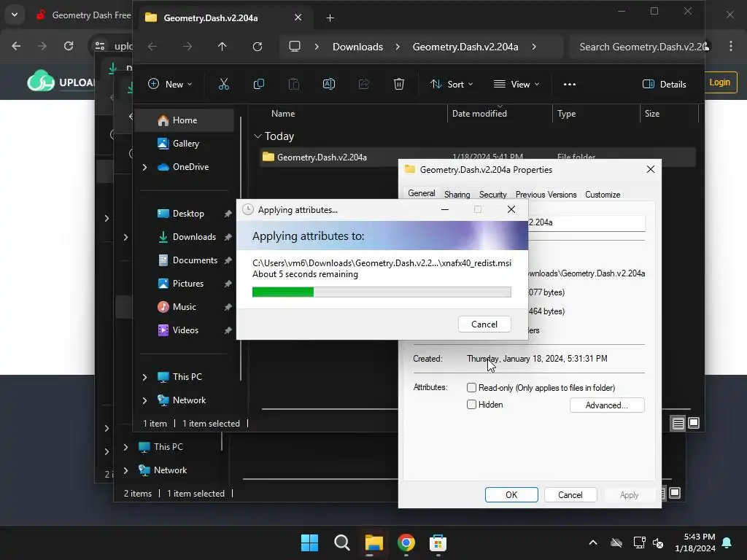Switch to the Customize tab
The image size is (747, 560).
[x=603, y=194]
